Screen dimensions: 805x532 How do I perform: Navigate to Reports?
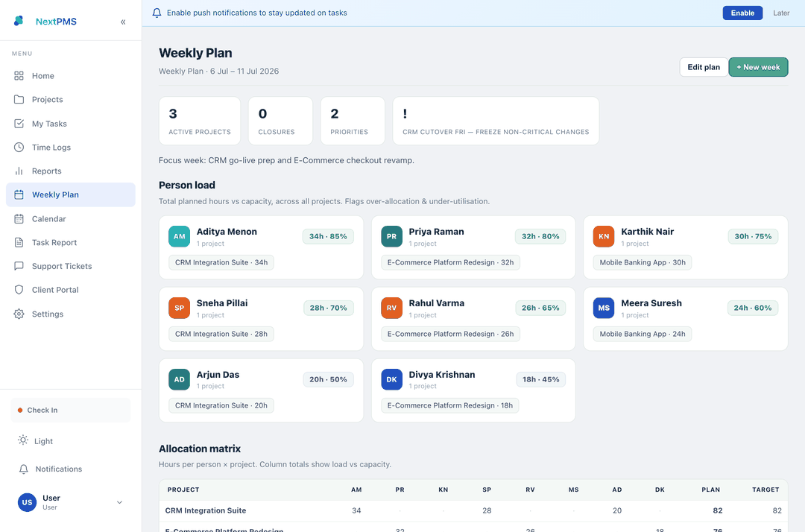[70, 171]
